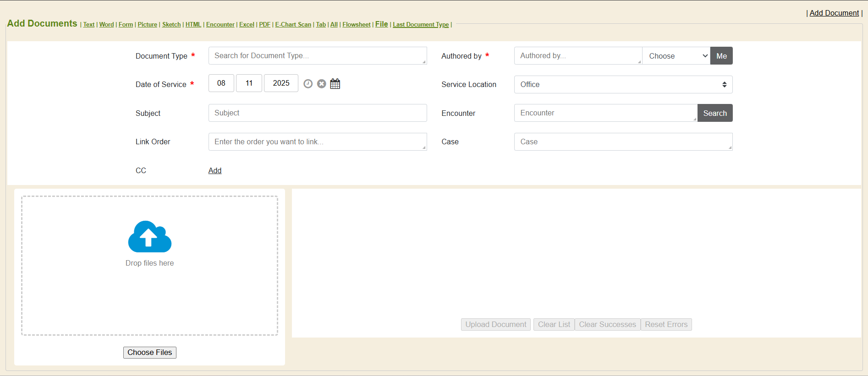This screenshot has width=868, height=376.
Task: Click the Upload Document button
Action: 495,325
